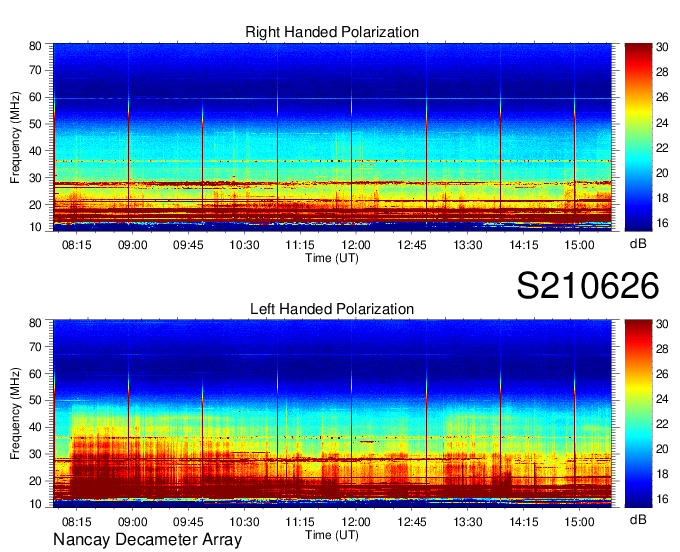
Task: Click the 15:00 time tick of Right Handed panel
Action: coord(579,245)
